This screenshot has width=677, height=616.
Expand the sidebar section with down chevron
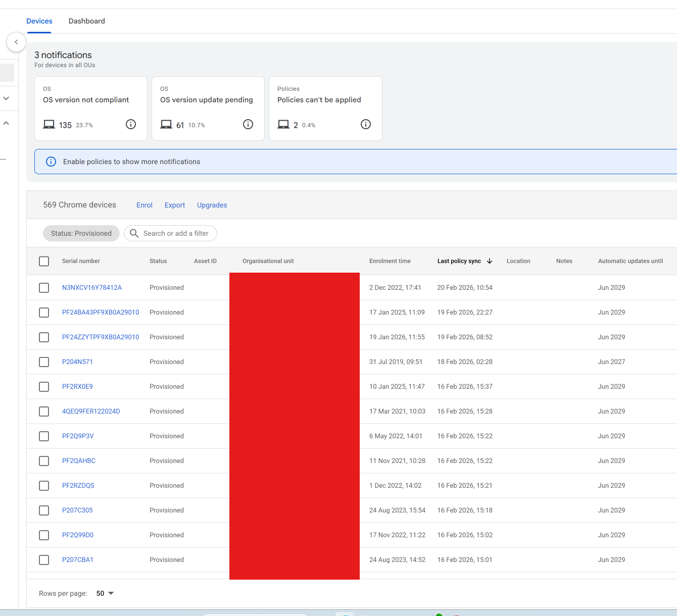[x=7, y=98]
